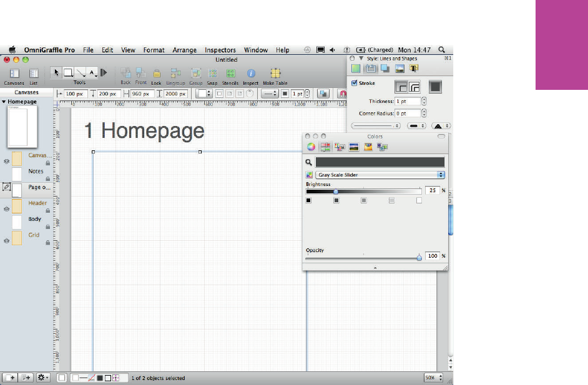Select the image palettes picker mode
Image resolution: width=588 pixels, height=385 pixels.
[354, 147]
